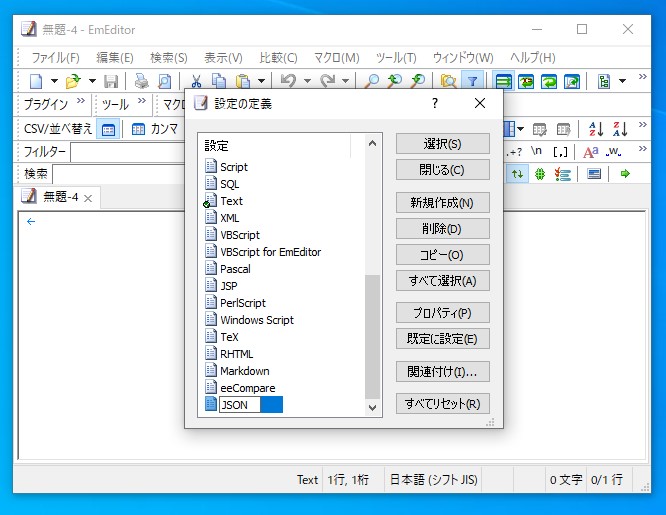Toggle the up-down arrows search option
The image size is (666, 515).
(x=517, y=174)
